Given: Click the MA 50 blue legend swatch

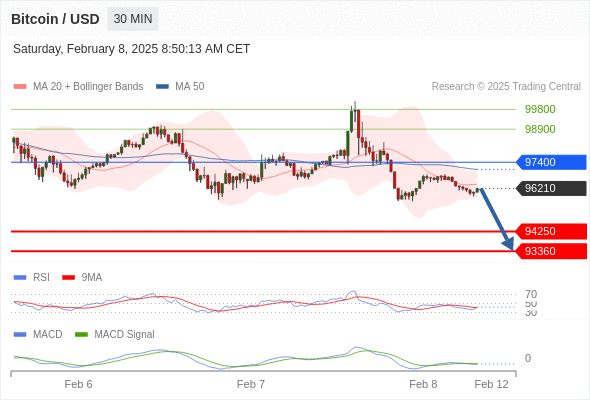Looking at the screenshot, I should [x=162, y=87].
